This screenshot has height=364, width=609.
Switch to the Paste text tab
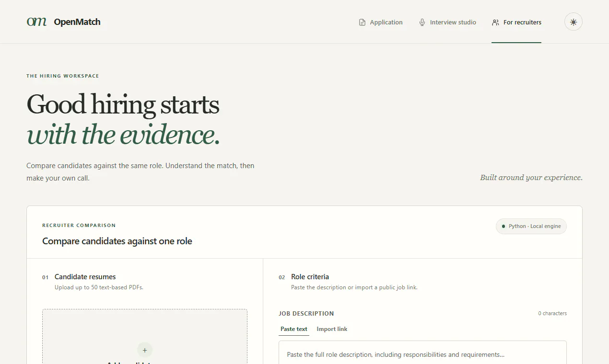[x=294, y=329]
